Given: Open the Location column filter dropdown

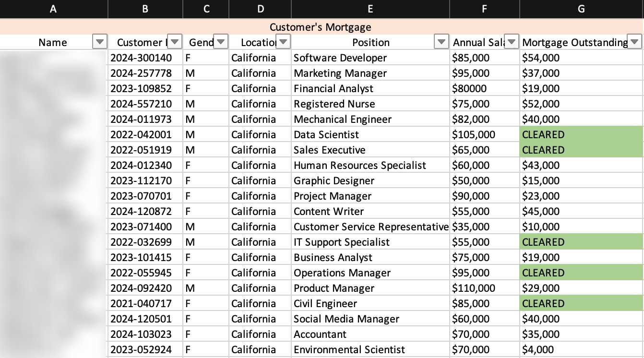Looking at the screenshot, I should pos(283,42).
